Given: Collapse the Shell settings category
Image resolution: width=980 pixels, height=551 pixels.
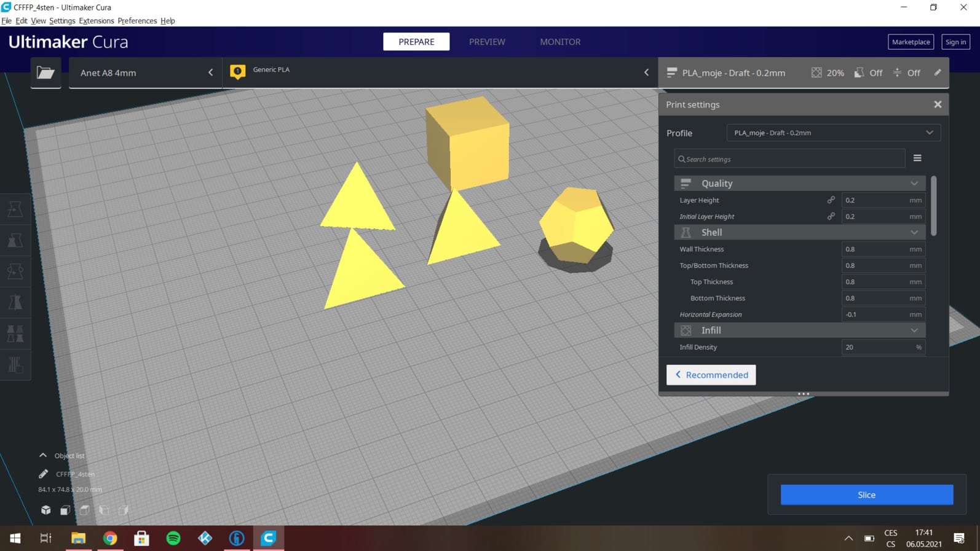Looking at the screenshot, I should (x=799, y=232).
